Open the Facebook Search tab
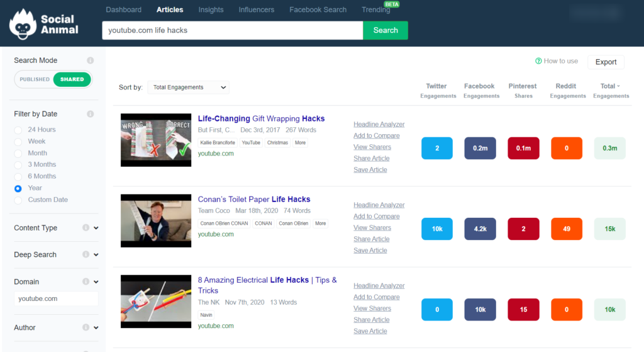Image resolution: width=644 pixels, height=352 pixels. [318, 9]
